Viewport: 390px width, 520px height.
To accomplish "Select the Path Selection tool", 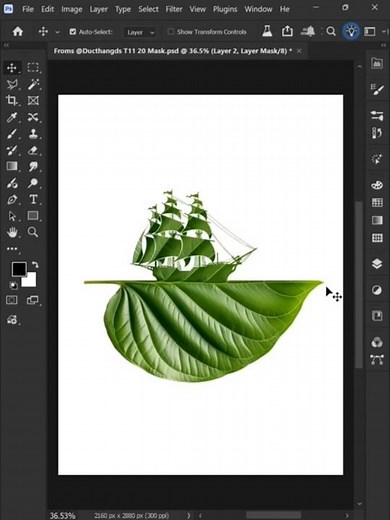I will [12, 216].
